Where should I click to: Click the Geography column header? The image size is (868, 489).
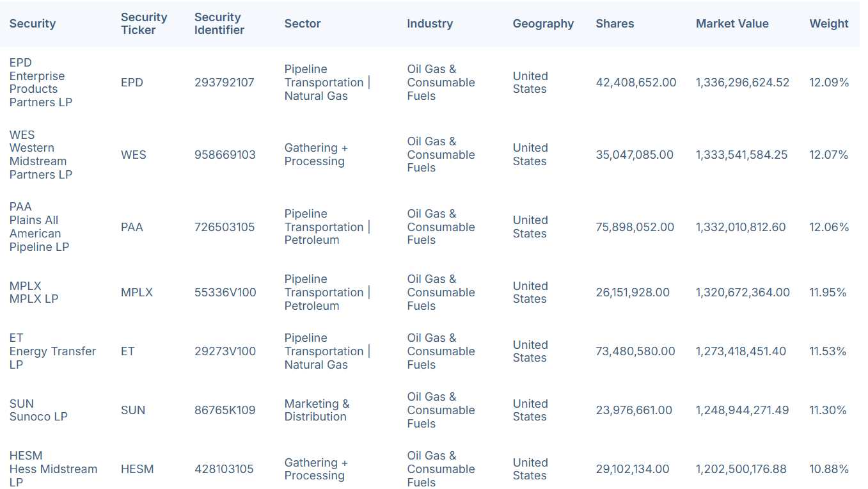[543, 24]
